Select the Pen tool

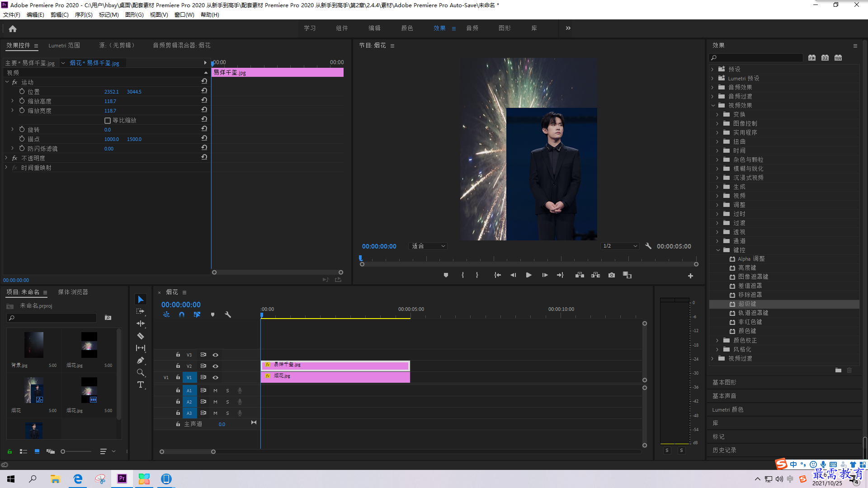click(x=141, y=360)
